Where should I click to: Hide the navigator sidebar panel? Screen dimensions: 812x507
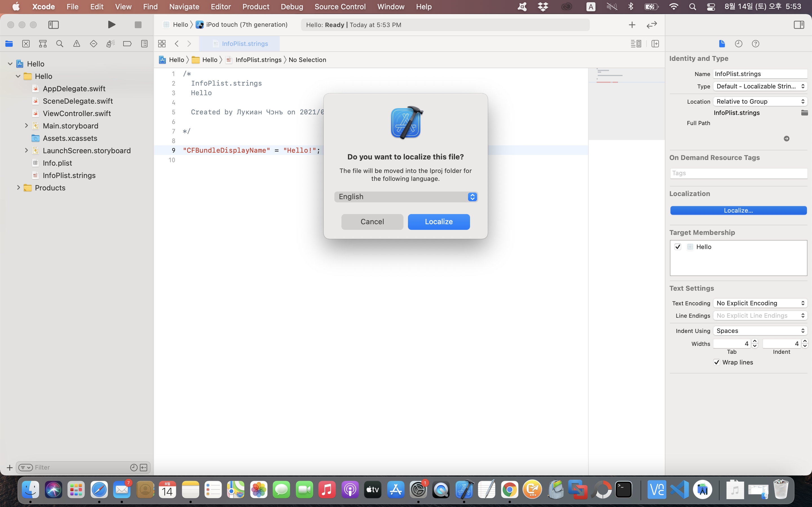53,25
